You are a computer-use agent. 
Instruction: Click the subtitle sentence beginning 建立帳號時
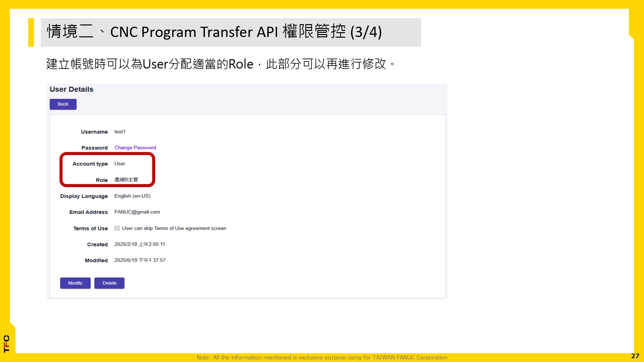(221, 64)
